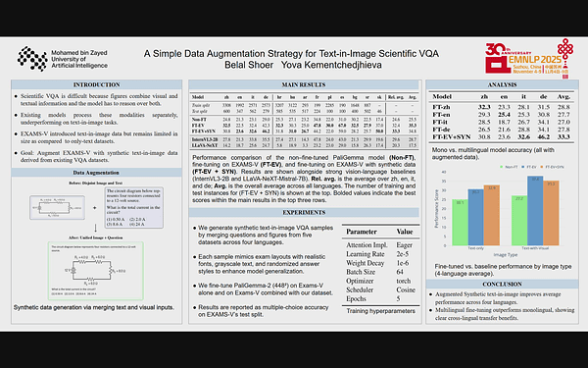Select the green Text-only bar in chart
This screenshot has width=588, height=368.
tap(461, 223)
